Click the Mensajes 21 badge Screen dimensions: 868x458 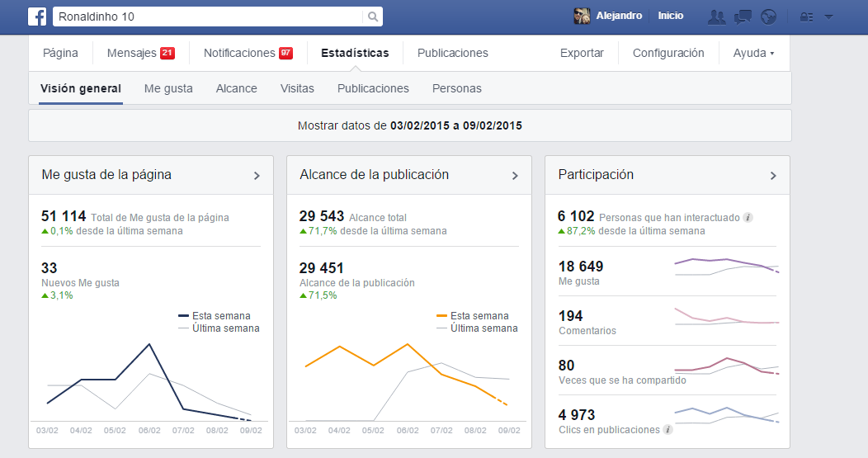click(x=167, y=53)
